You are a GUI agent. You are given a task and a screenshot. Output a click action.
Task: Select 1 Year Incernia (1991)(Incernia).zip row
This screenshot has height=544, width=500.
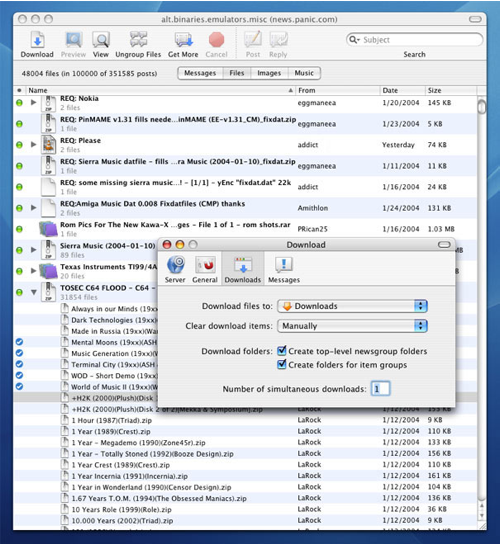tap(245, 476)
